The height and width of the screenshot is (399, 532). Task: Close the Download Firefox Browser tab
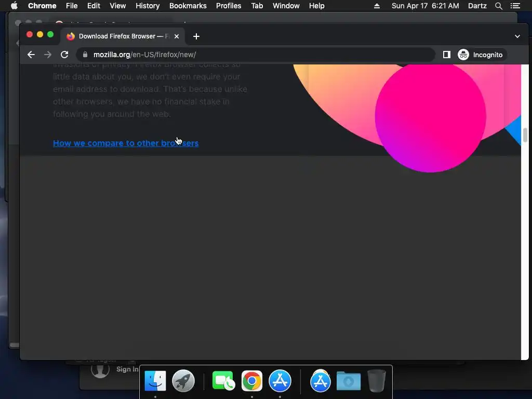[x=177, y=36]
